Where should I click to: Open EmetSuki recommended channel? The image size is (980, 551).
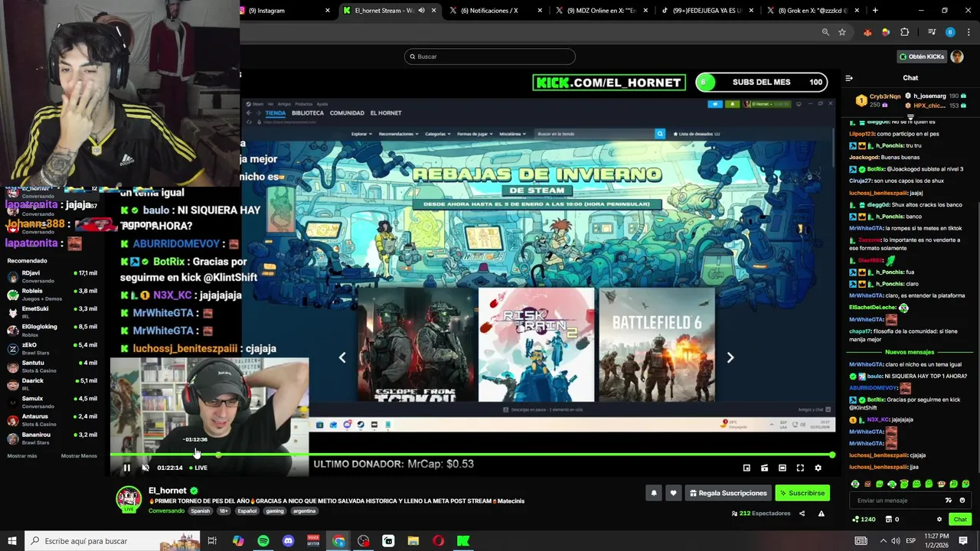[x=52, y=312]
